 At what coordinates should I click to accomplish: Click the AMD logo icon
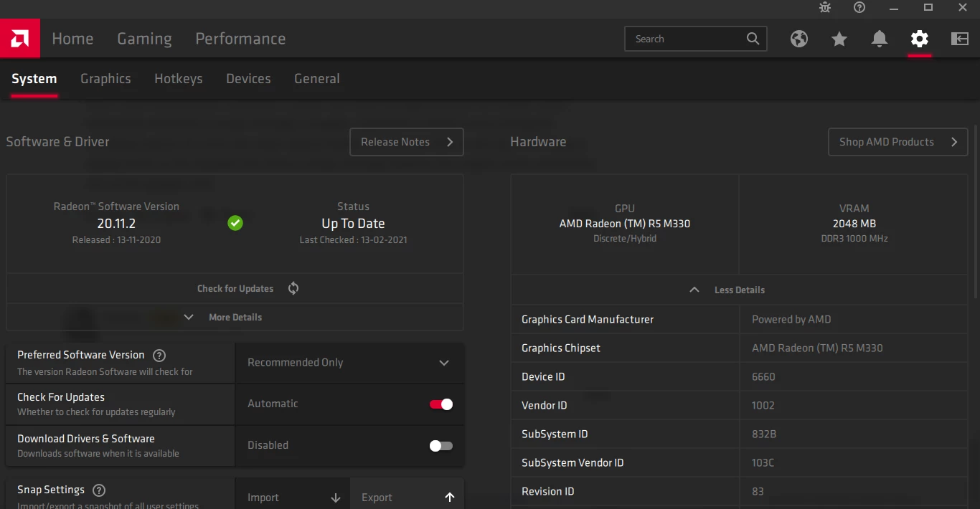(x=20, y=39)
